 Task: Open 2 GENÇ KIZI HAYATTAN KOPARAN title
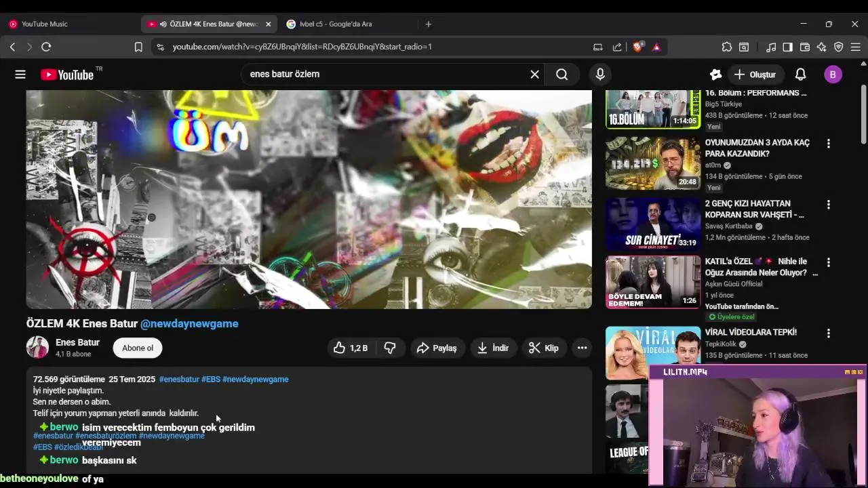click(x=755, y=209)
